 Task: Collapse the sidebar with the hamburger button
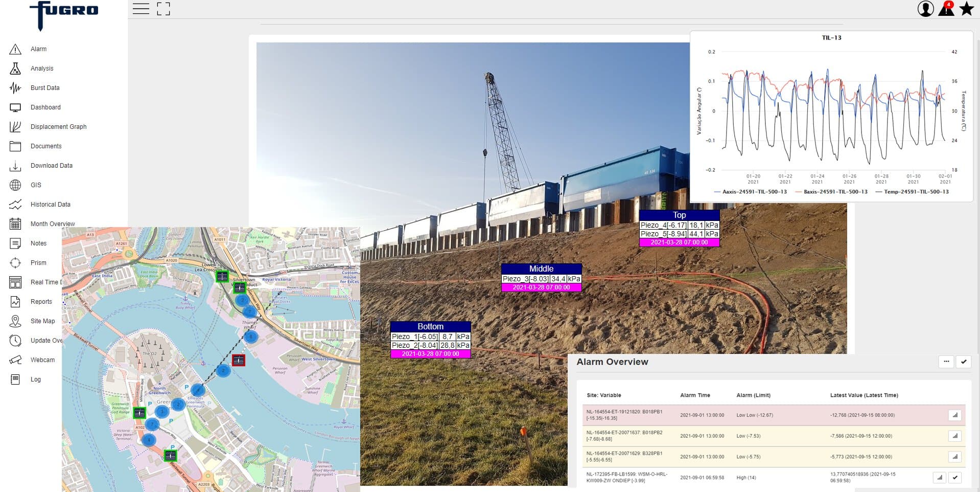141,9
